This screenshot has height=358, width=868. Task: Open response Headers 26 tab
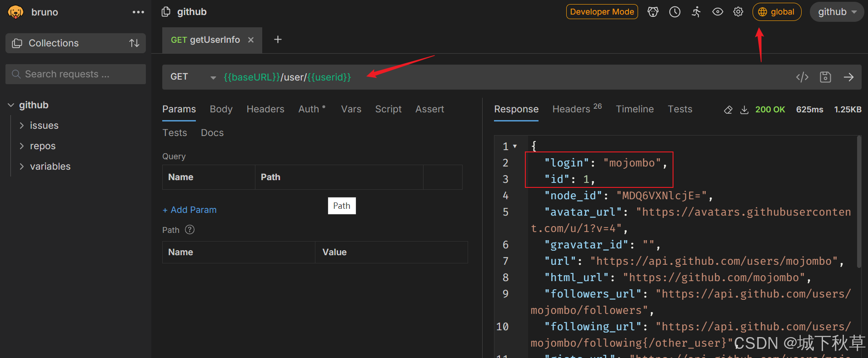pyautogui.click(x=577, y=109)
